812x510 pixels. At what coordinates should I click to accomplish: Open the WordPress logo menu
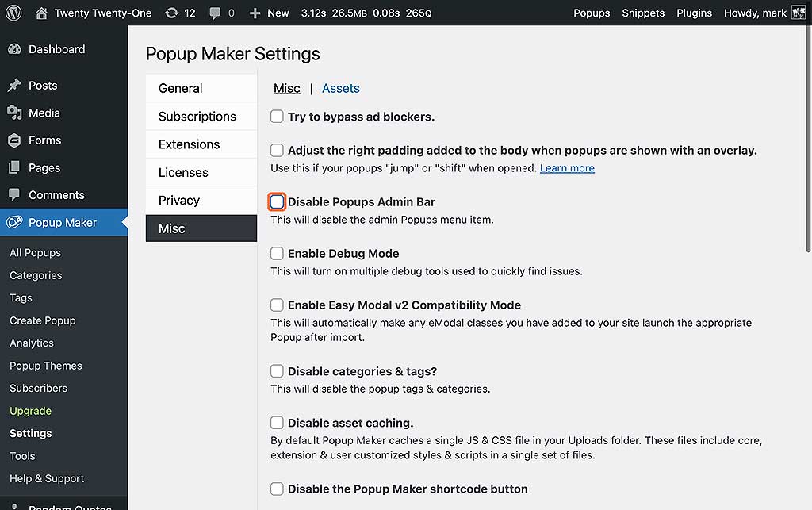(x=13, y=13)
